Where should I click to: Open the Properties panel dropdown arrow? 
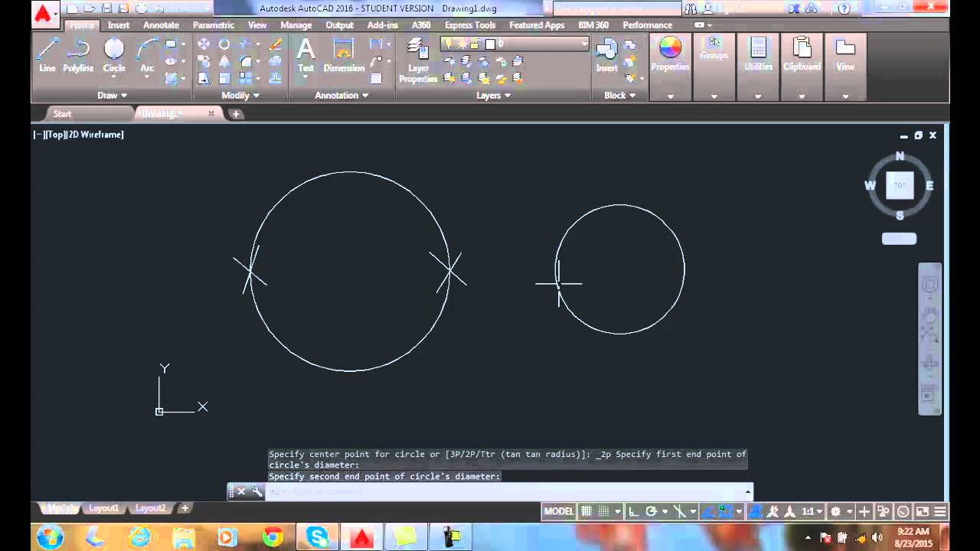pyautogui.click(x=670, y=96)
